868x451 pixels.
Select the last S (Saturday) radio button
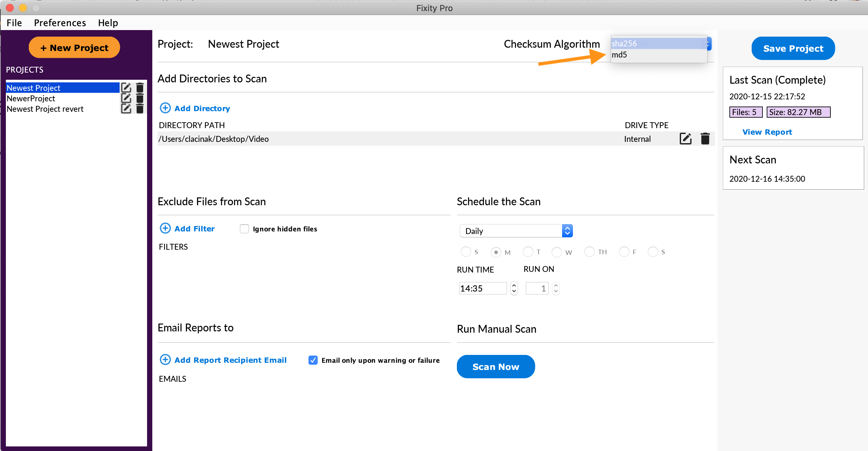[x=653, y=251]
